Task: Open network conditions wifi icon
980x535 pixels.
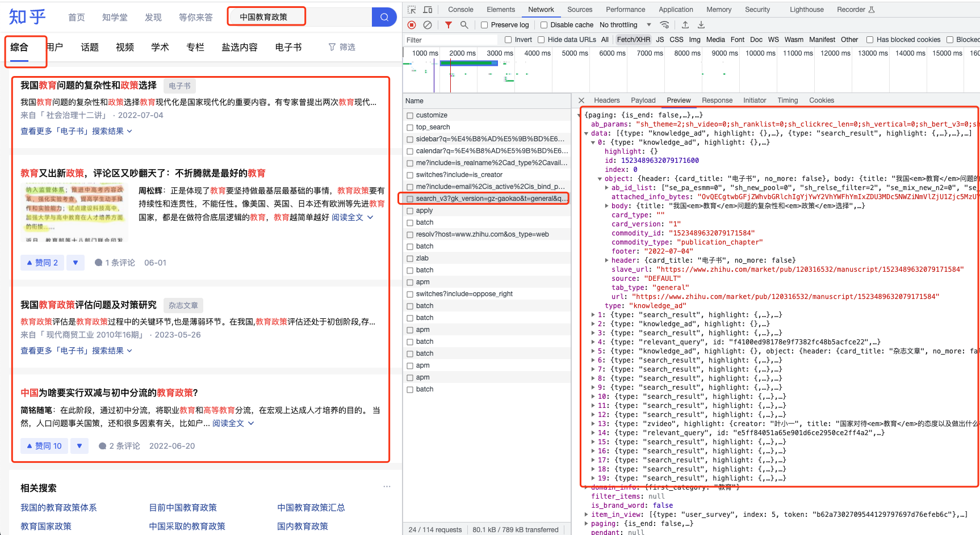Action: (664, 25)
